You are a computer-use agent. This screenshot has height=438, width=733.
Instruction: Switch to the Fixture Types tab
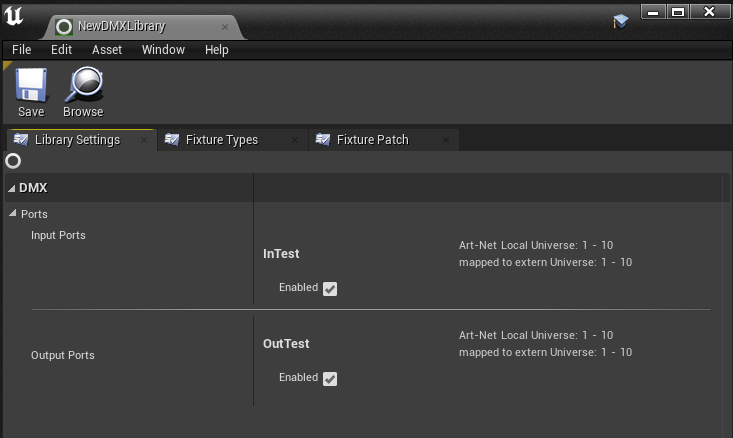point(221,140)
